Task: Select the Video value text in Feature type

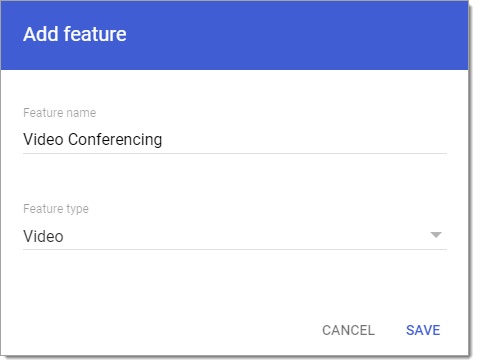Action: [x=43, y=236]
